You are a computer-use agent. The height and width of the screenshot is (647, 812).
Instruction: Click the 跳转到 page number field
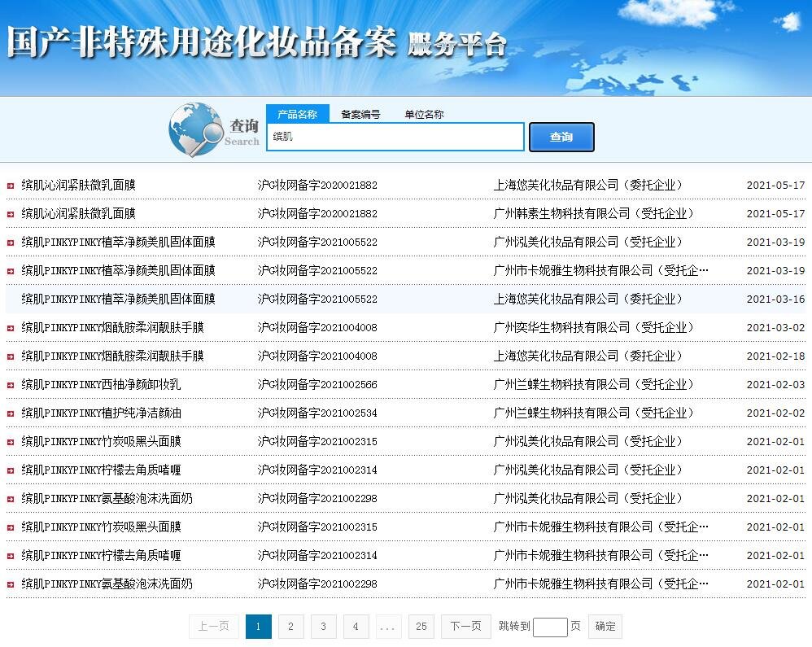click(550, 627)
